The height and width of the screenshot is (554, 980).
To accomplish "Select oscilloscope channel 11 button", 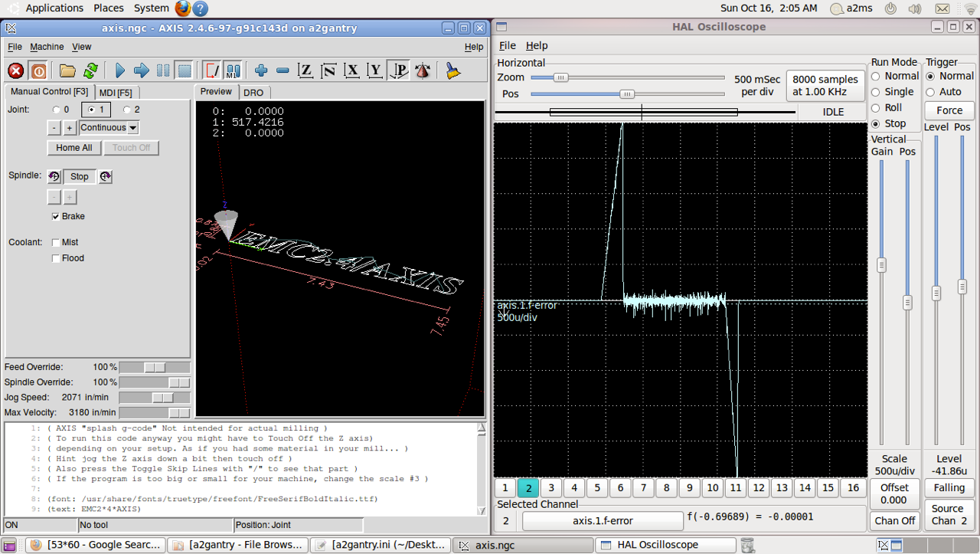I will (x=735, y=487).
